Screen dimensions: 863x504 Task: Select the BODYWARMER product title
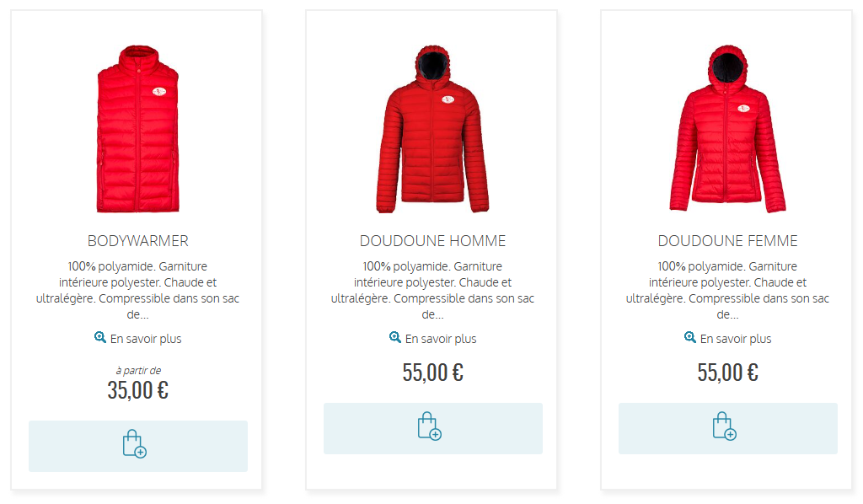click(x=138, y=241)
